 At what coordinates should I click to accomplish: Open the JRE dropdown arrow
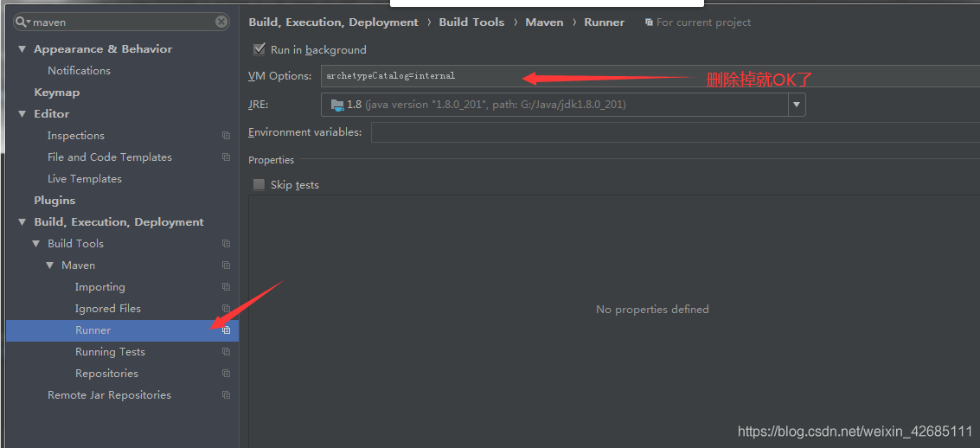click(x=797, y=105)
